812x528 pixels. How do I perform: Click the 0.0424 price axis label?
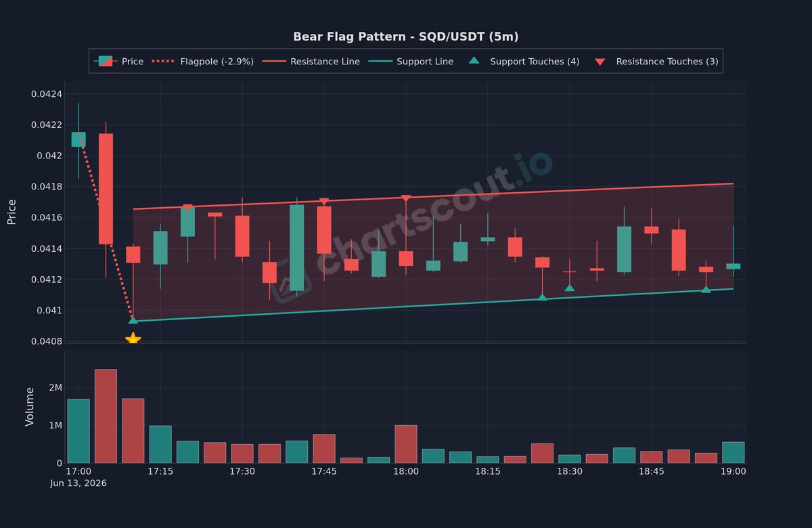coord(47,94)
